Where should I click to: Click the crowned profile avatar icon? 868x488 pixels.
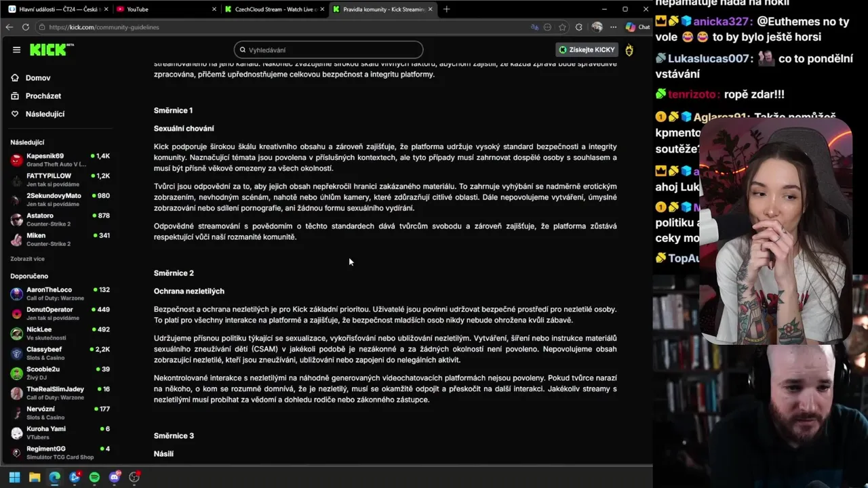click(x=629, y=49)
